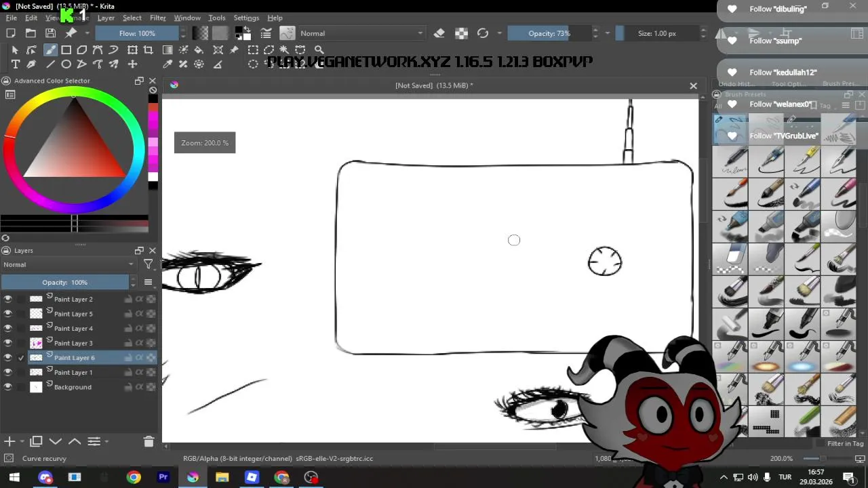
Task: Select the Zoom magnifier tool
Action: coord(319,49)
